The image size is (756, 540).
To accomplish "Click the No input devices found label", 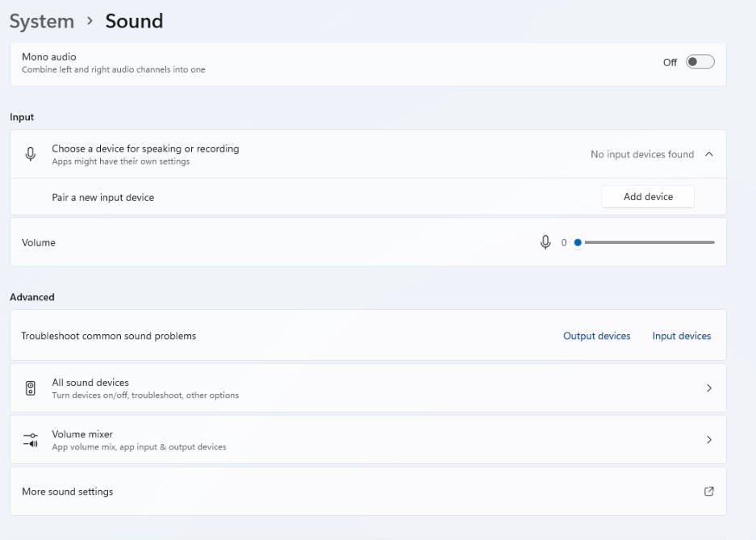I will (x=642, y=154).
